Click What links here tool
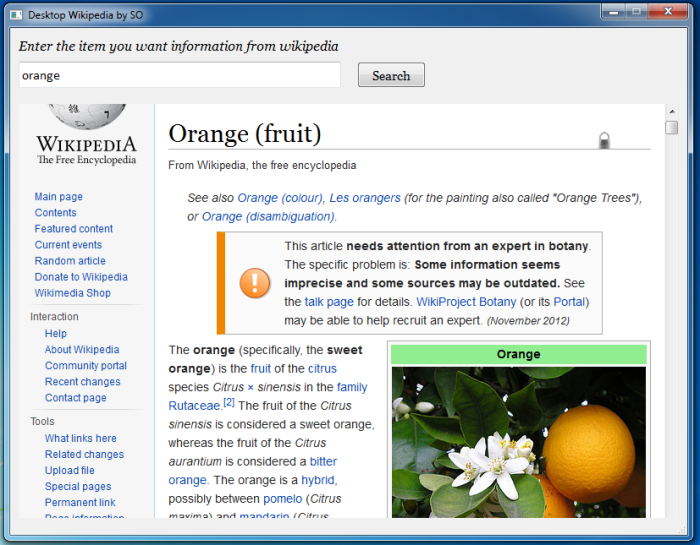This screenshot has width=700, height=545. coord(81,439)
